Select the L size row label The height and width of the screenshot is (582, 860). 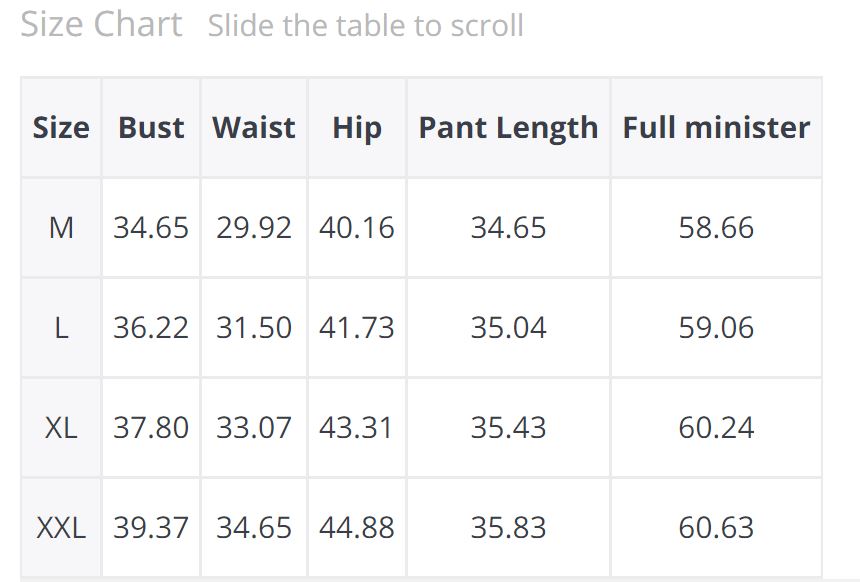(61, 328)
